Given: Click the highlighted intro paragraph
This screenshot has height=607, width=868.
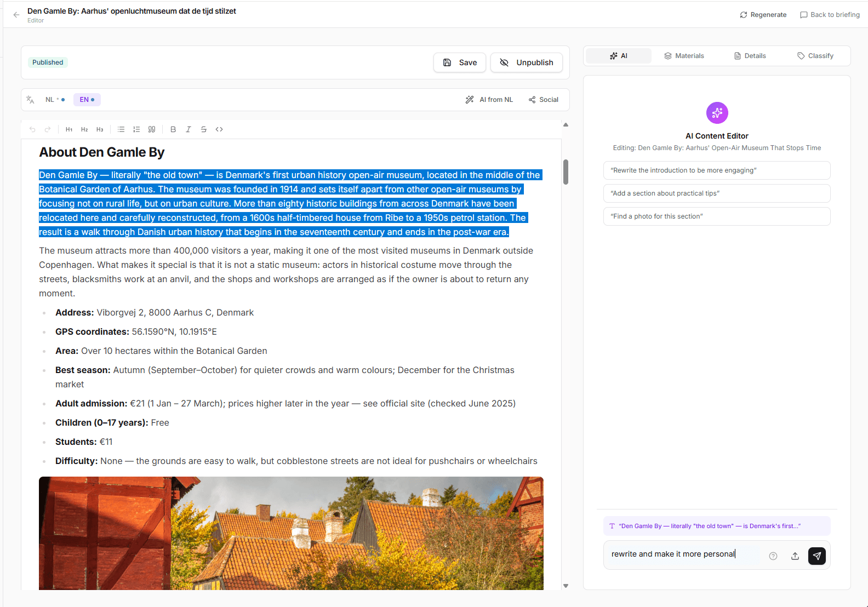Looking at the screenshot, I should (290, 204).
